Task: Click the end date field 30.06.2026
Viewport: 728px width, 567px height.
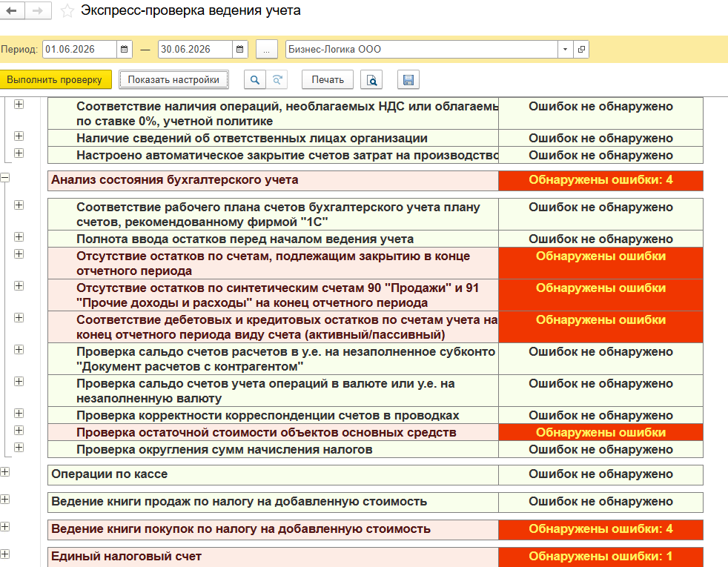Action: 195,49
